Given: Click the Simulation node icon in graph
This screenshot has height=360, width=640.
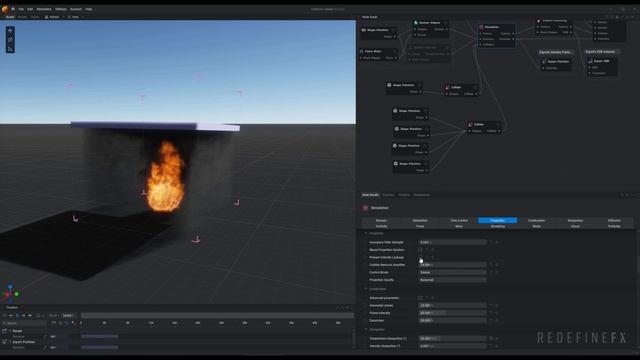Looking at the screenshot, I should pyautogui.click(x=482, y=27).
